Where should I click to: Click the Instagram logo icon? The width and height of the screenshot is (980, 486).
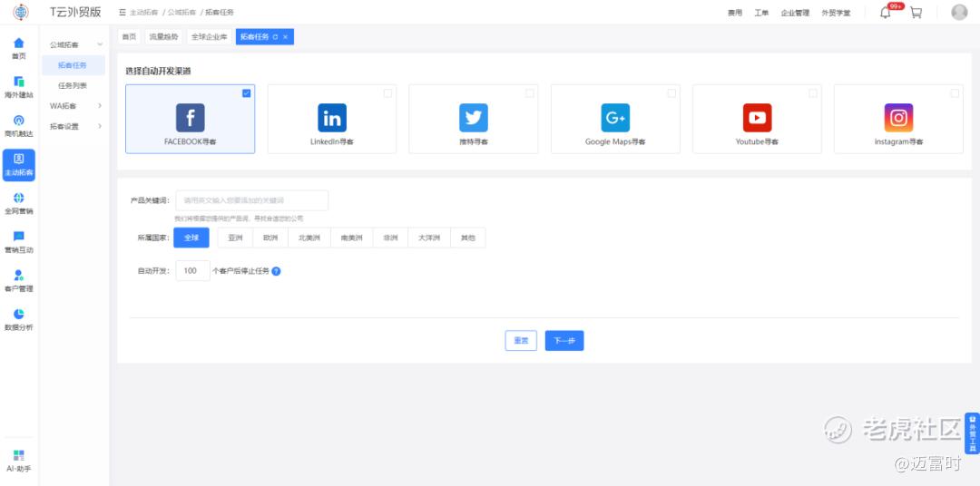click(898, 118)
